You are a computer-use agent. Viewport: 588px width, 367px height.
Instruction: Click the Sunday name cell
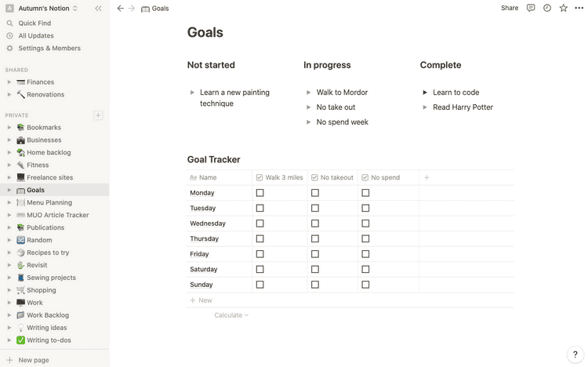[x=202, y=285]
